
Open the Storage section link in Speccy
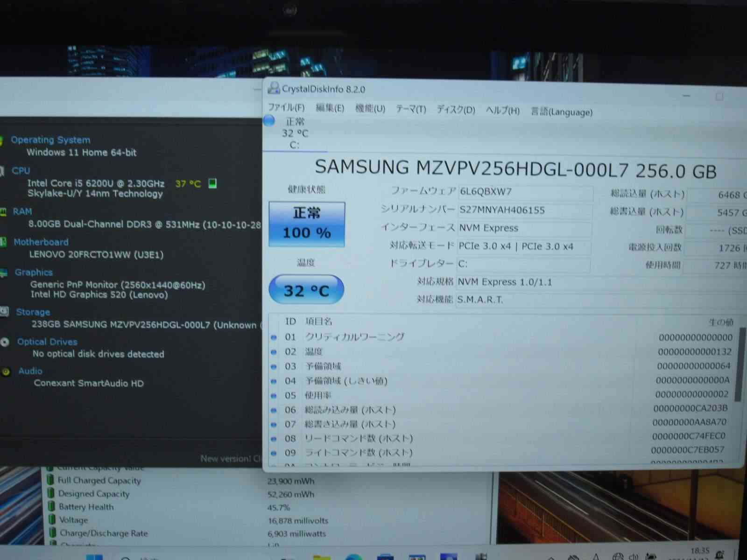(x=33, y=312)
